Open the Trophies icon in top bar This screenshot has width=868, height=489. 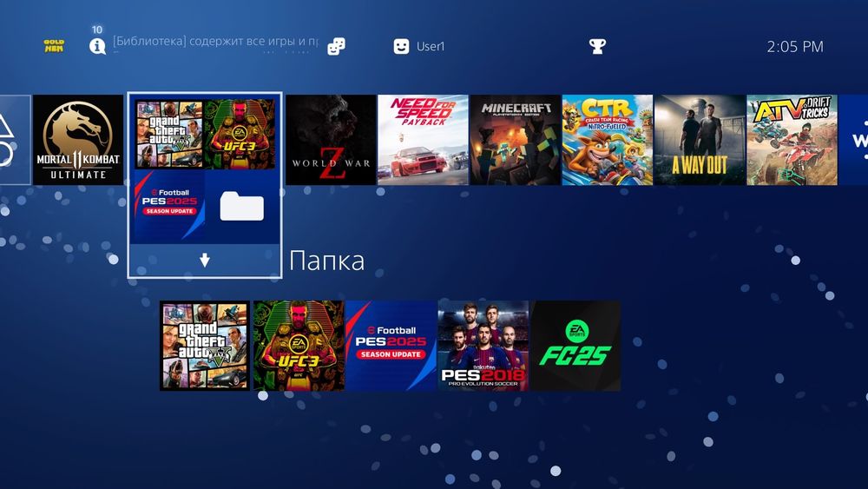point(597,46)
